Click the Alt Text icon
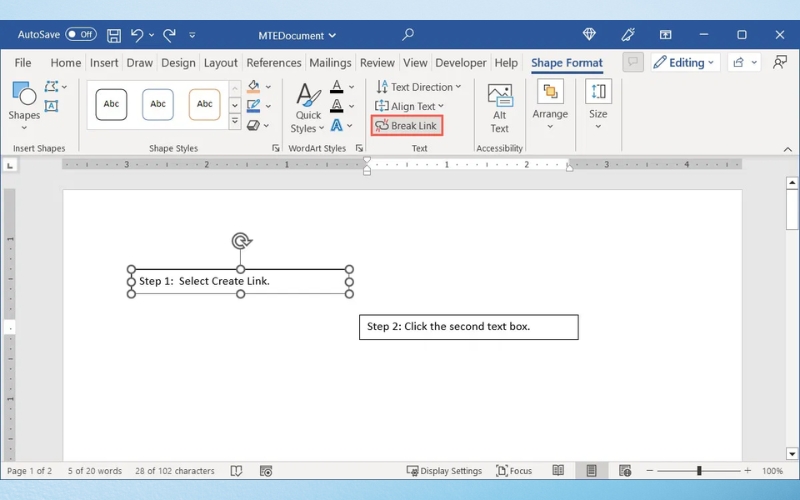Image resolution: width=800 pixels, height=500 pixels. 499,107
